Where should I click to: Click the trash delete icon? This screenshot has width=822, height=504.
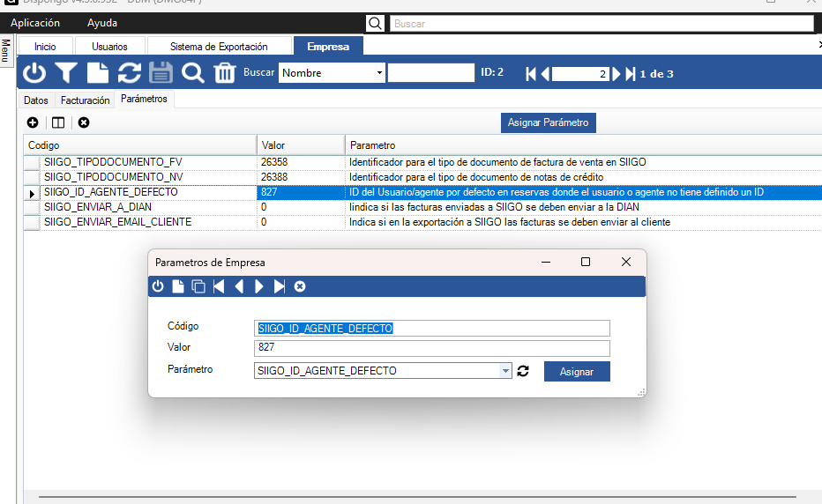point(224,73)
